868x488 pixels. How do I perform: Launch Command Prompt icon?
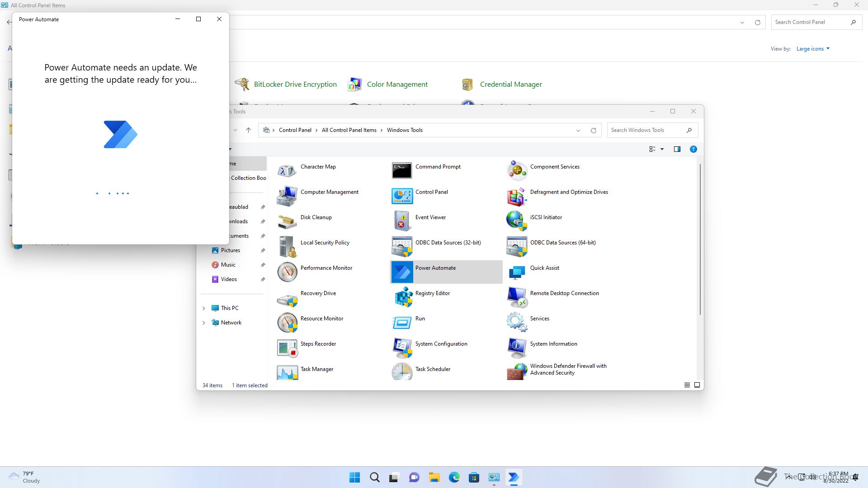[x=402, y=171]
